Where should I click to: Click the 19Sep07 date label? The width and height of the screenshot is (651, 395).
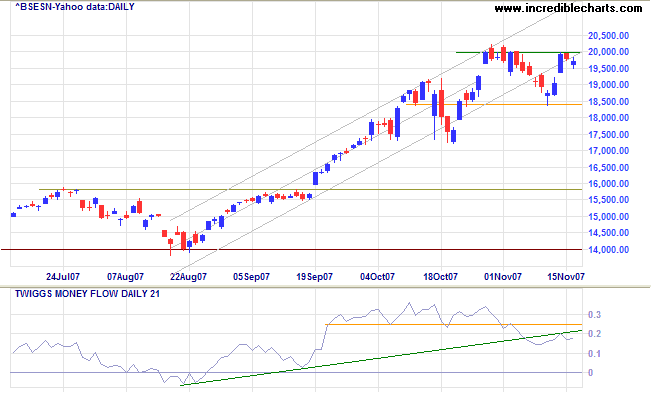click(x=314, y=277)
